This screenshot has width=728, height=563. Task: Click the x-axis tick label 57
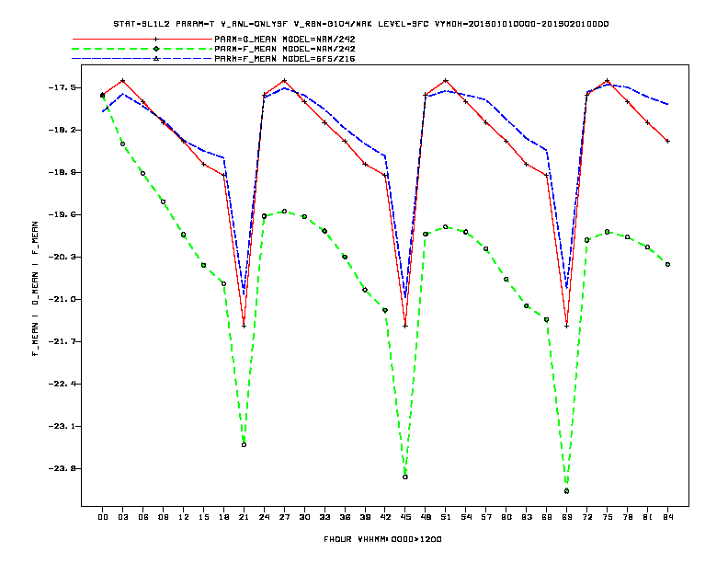point(486,517)
